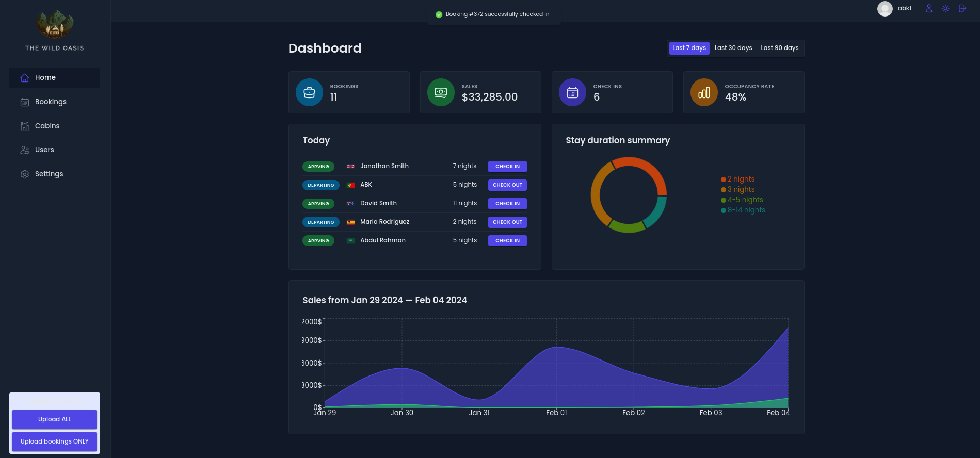Click the occupancy rate 48% value

point(735,97)
